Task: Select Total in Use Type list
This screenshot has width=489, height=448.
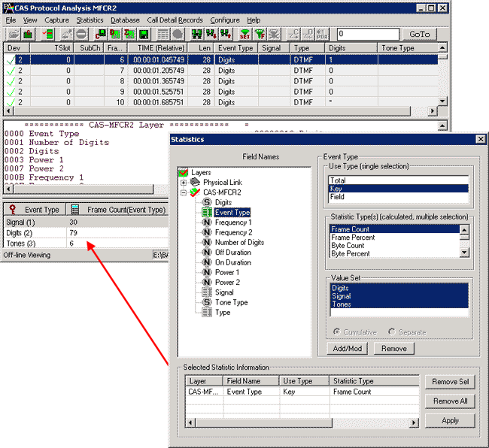Action: coord(399,180)
